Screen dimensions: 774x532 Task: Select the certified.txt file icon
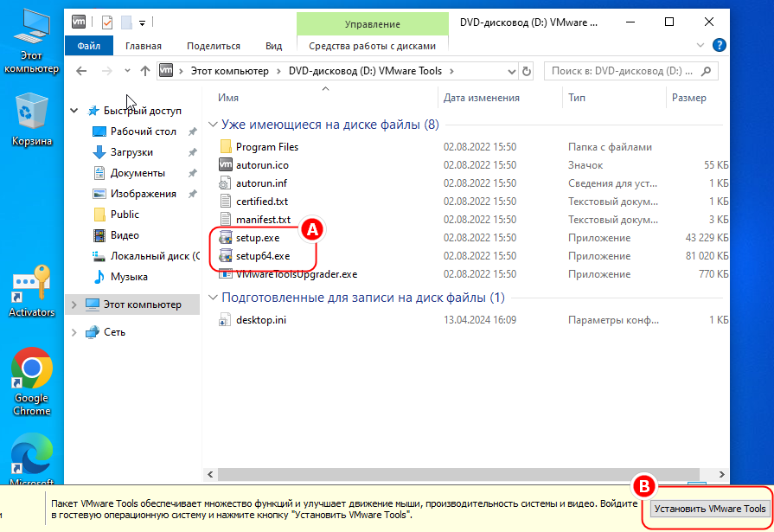225,202
